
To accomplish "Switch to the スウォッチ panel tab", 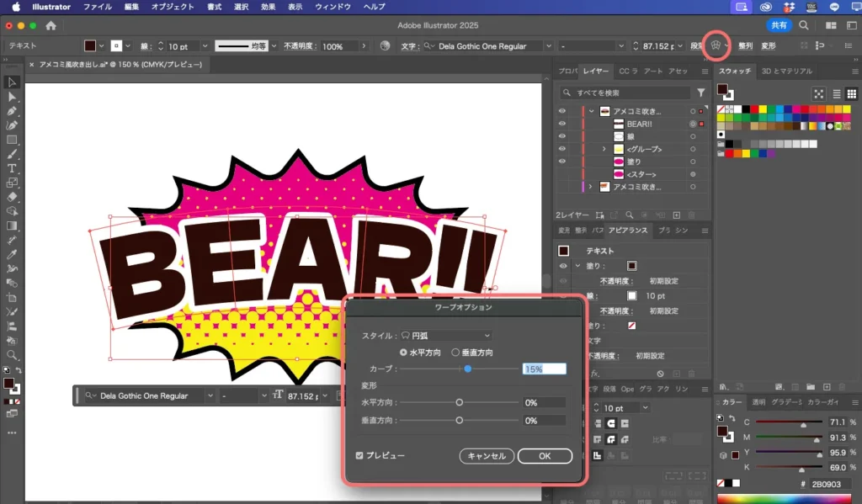I will tap(736, 71).
